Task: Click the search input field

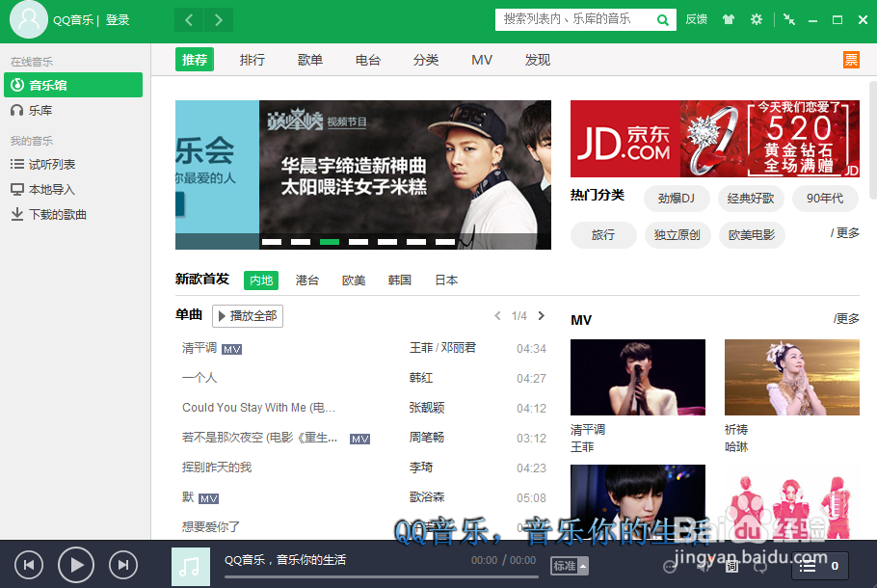Action: point(575,19)
